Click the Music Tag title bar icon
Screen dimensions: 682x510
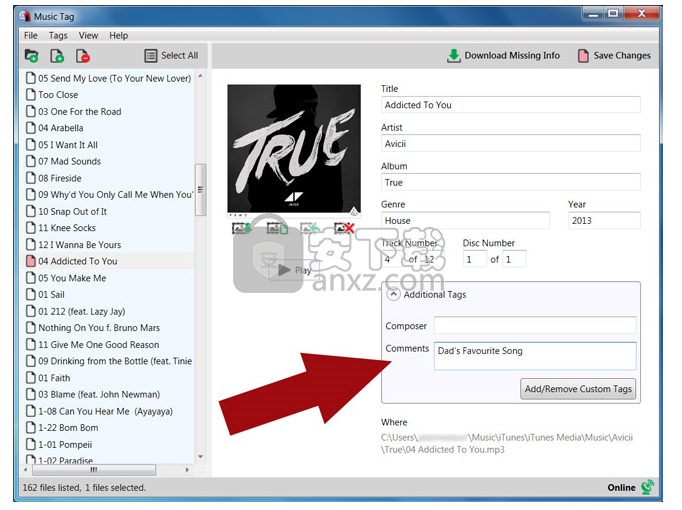(25, 17)
